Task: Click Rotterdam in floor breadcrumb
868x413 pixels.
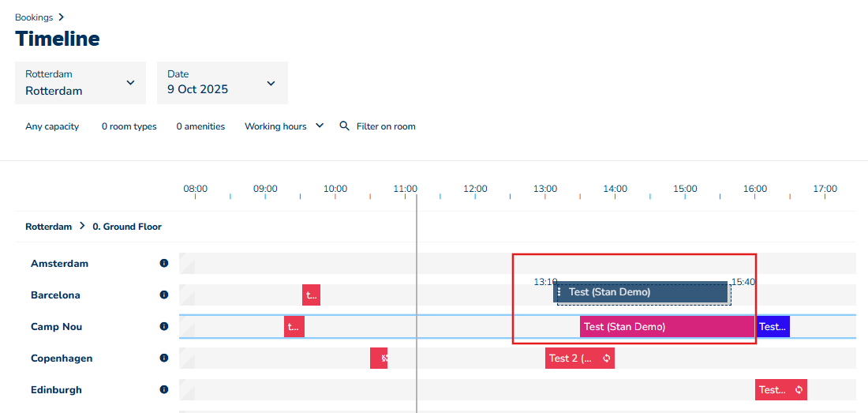Action: click(x=48, y=227)
